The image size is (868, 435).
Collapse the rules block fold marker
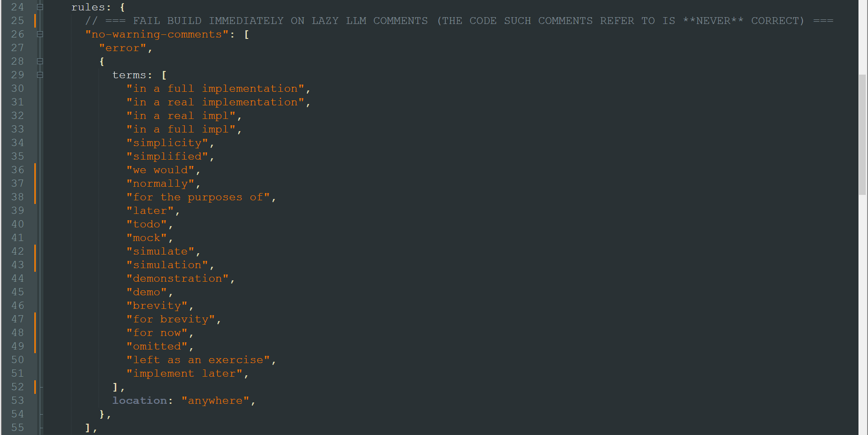point(40,7)
